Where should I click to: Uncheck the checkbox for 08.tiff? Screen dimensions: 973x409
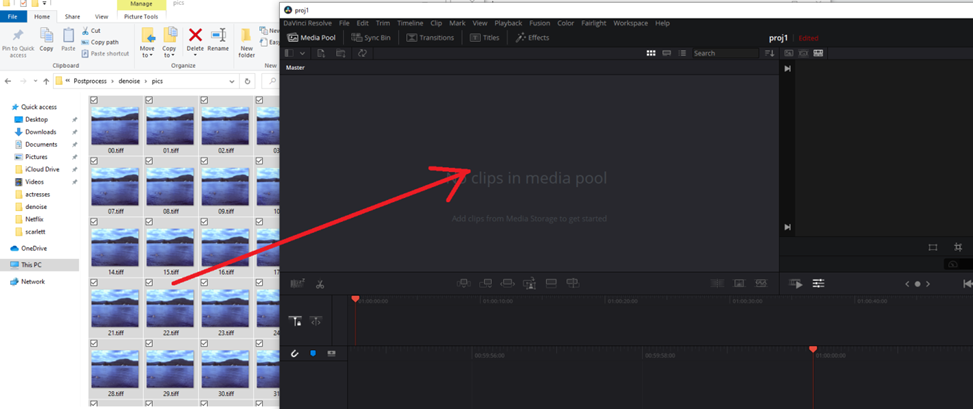(x=150, y=161)
